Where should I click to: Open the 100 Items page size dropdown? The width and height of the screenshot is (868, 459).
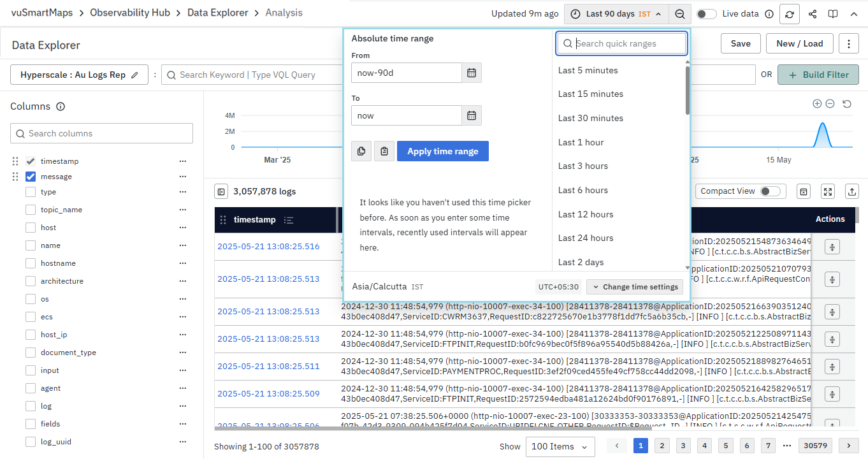click(560, 446)
